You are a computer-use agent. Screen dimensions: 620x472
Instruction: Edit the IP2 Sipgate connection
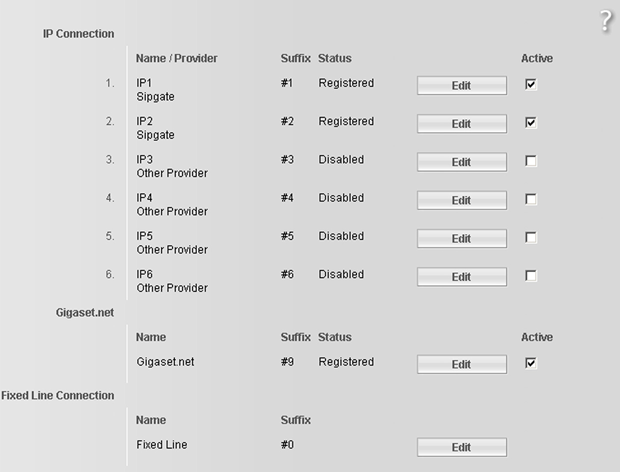coord(461,124)
